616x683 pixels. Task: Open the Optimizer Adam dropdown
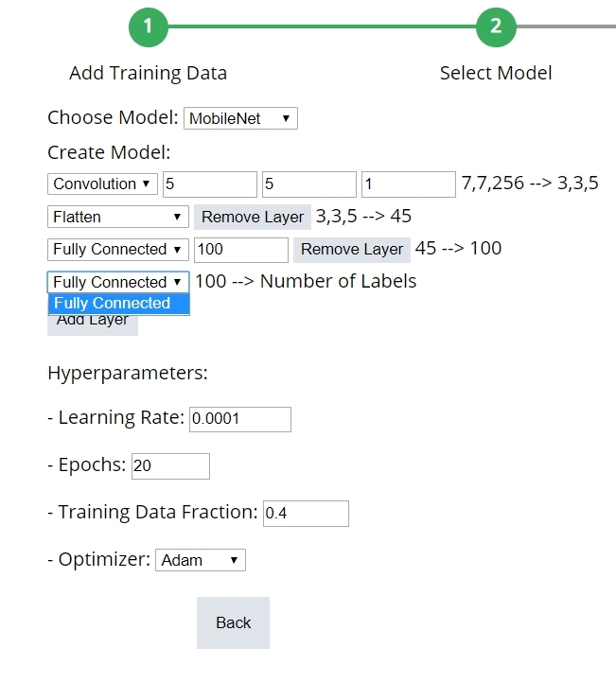pos(201,561)
